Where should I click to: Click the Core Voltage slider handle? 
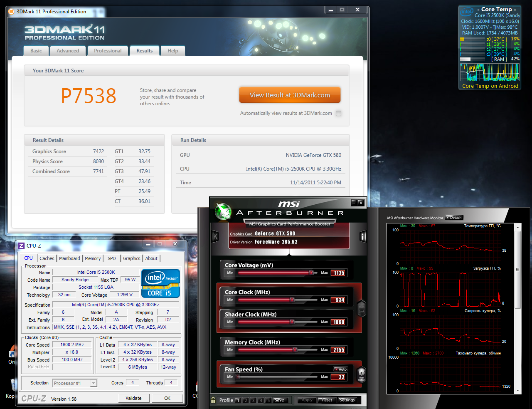coord(311,273)
